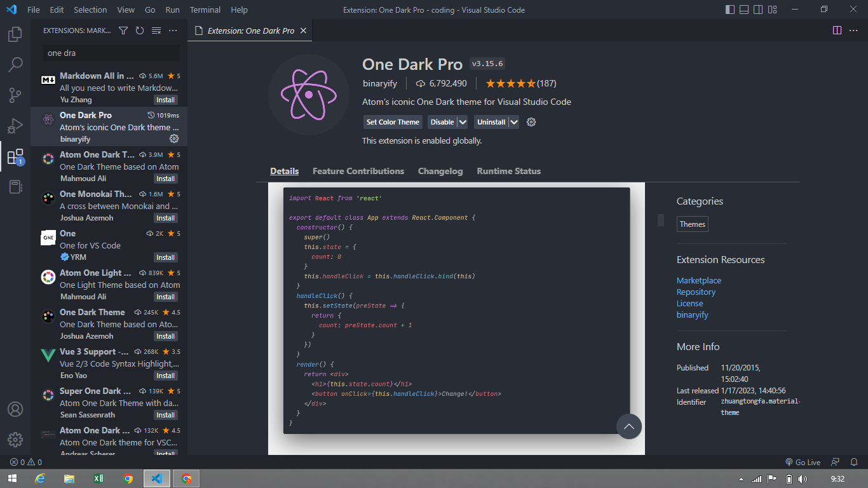Open the Extensions view icon
868x488 pixels.
click(15, 156)
